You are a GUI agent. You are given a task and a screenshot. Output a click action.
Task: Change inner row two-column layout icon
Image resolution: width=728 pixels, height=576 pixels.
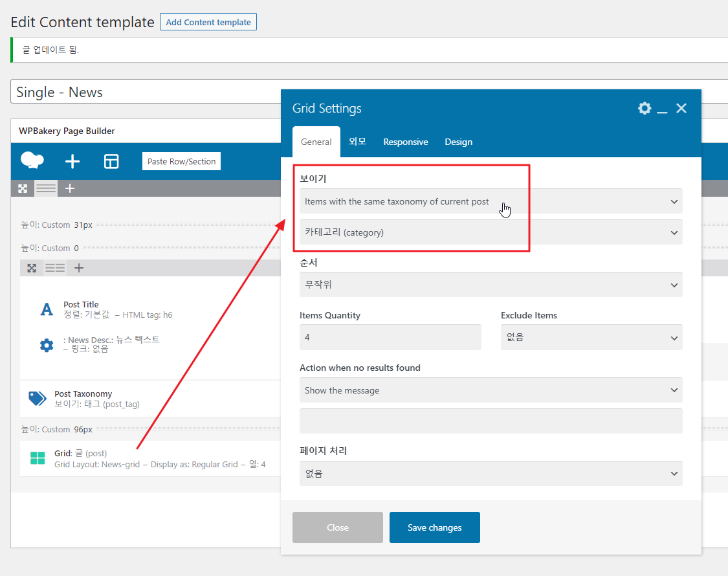point(55,268)
